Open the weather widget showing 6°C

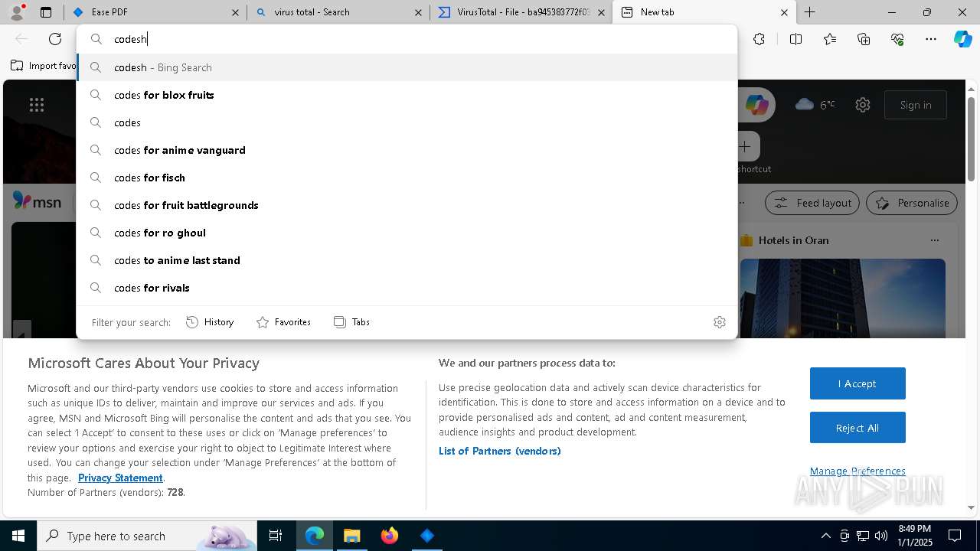(815, 105)
